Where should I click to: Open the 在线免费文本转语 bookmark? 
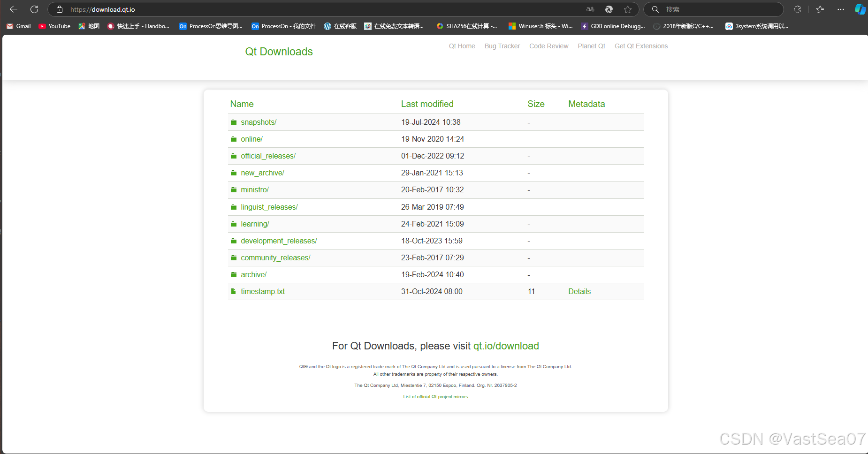[x=394, y=26]
